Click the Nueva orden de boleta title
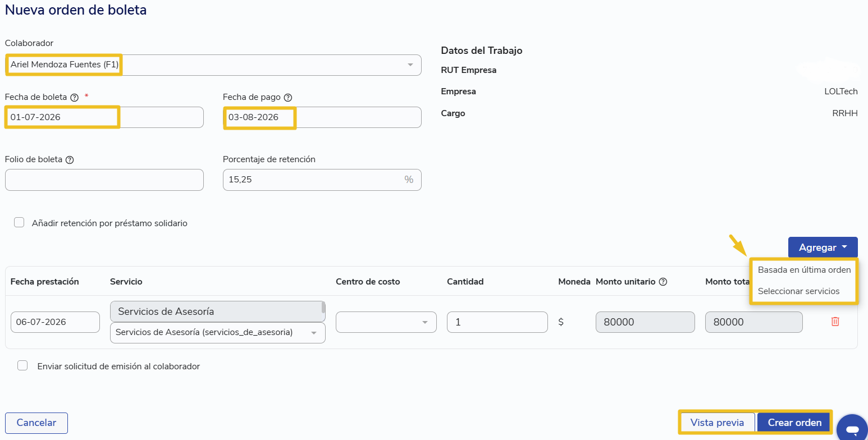 point(76,10)
